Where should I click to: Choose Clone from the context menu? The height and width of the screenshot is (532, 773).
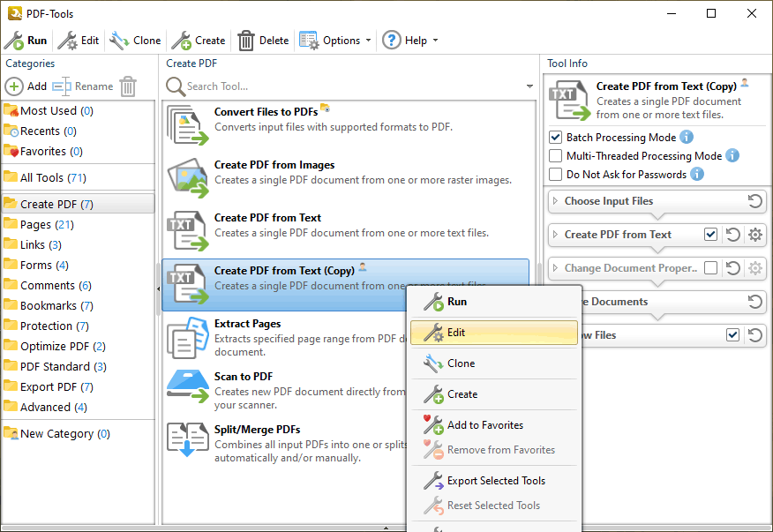tap(494, 363)
